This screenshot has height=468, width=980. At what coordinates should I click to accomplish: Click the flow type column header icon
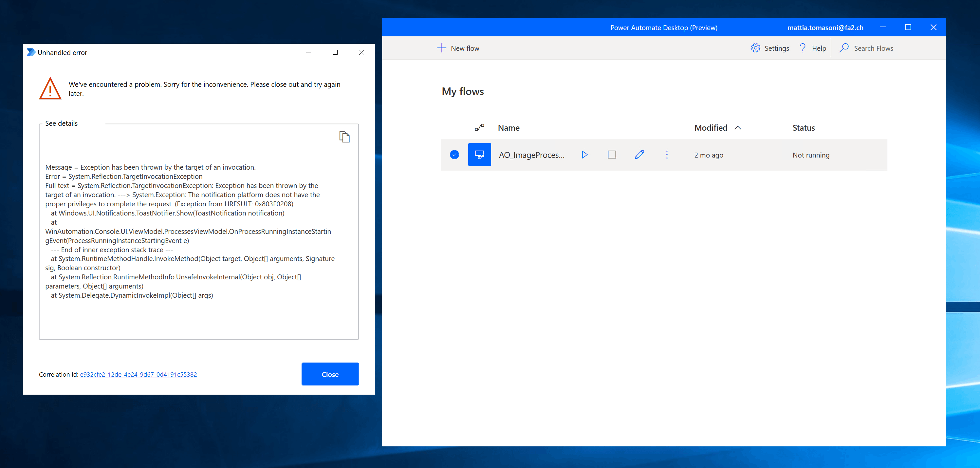pos(479,127)
